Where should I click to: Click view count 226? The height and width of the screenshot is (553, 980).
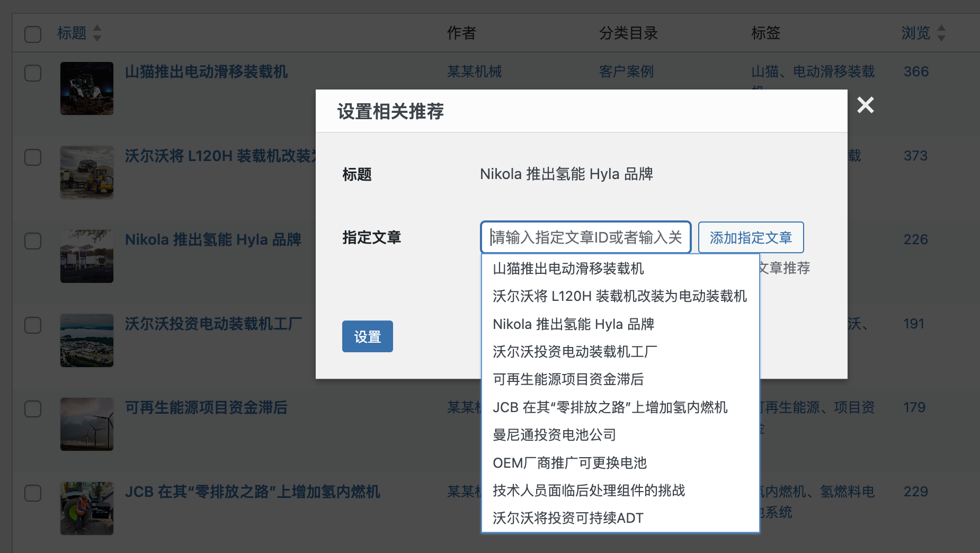(916, 239)
